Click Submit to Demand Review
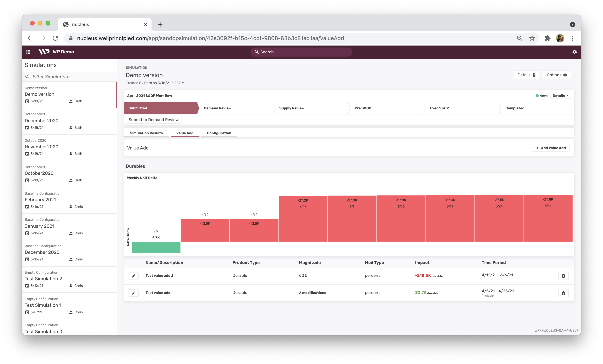The image size is (603, 364). click(153, 120)
